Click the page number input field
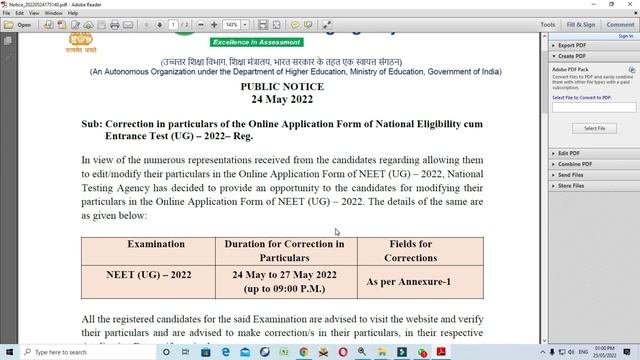This screenshot has width=640, height=360. 173,25
